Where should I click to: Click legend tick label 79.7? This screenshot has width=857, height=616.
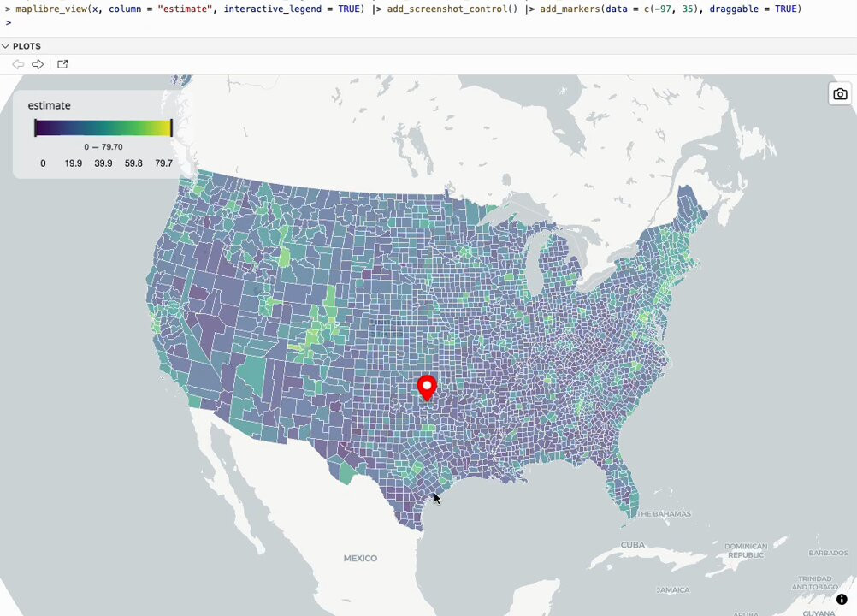pyautogui.click(x=163, y=163)
